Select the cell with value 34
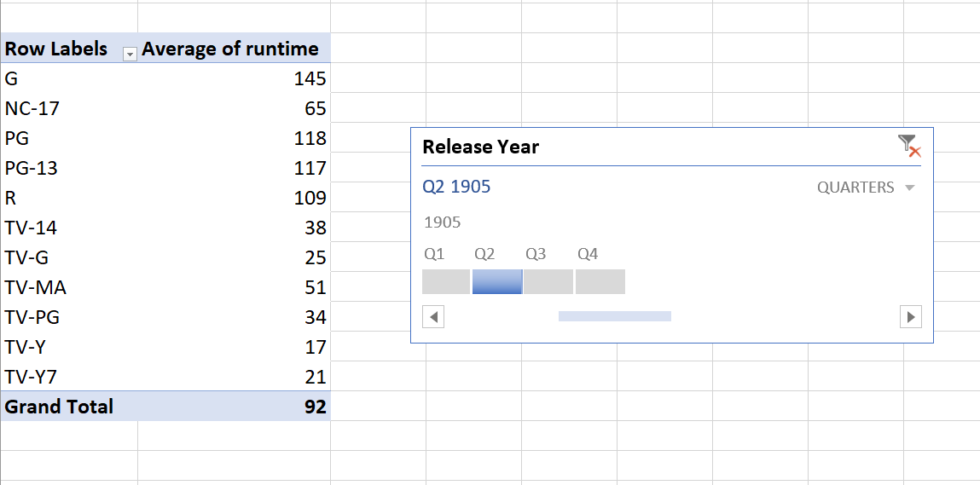Screen dimensions: 980x485 coord(234,317)
